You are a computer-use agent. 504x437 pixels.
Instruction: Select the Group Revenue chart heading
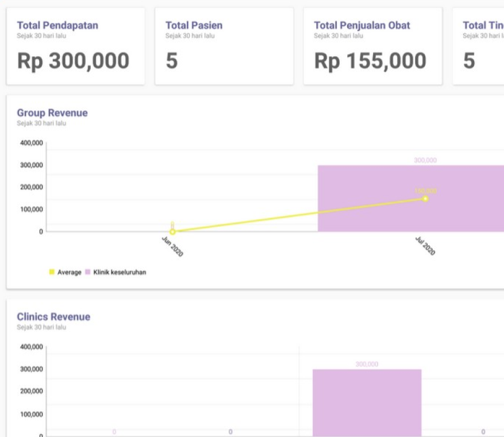(x=52, y=113)
